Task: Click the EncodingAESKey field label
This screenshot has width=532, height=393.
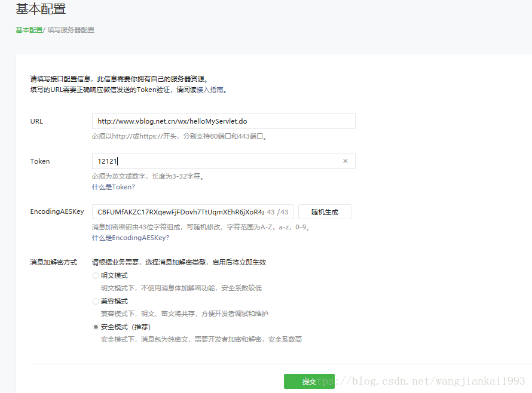Action: coord(57,211)
